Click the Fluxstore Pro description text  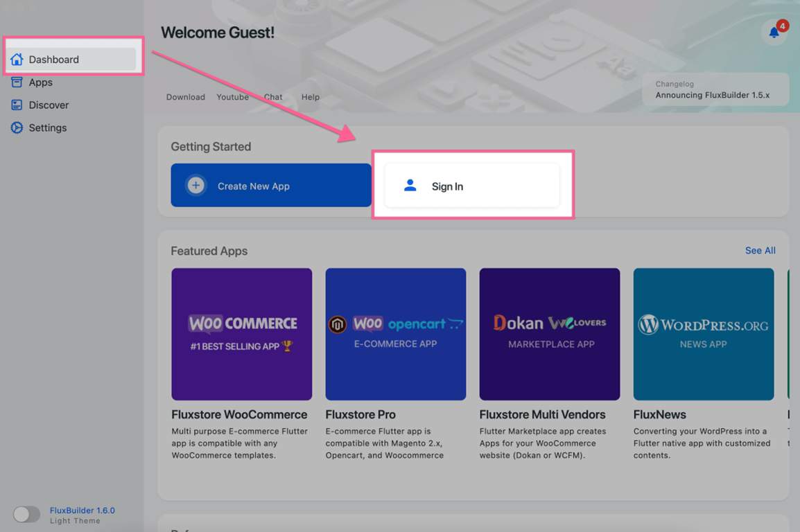[x=385, y=443]
